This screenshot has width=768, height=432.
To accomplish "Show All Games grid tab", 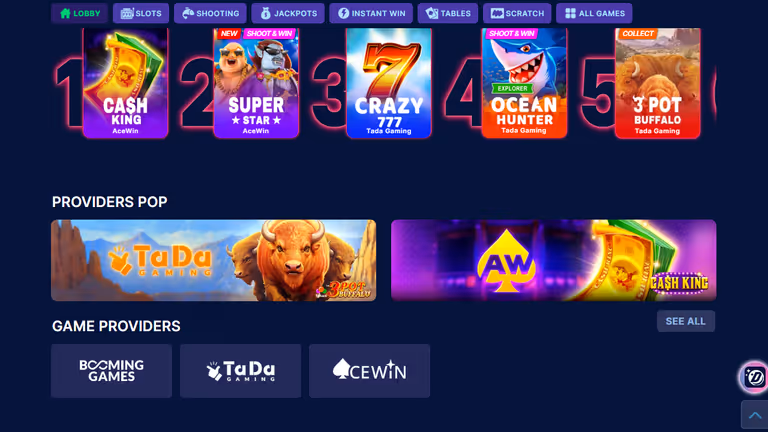I will click(594, 13).
